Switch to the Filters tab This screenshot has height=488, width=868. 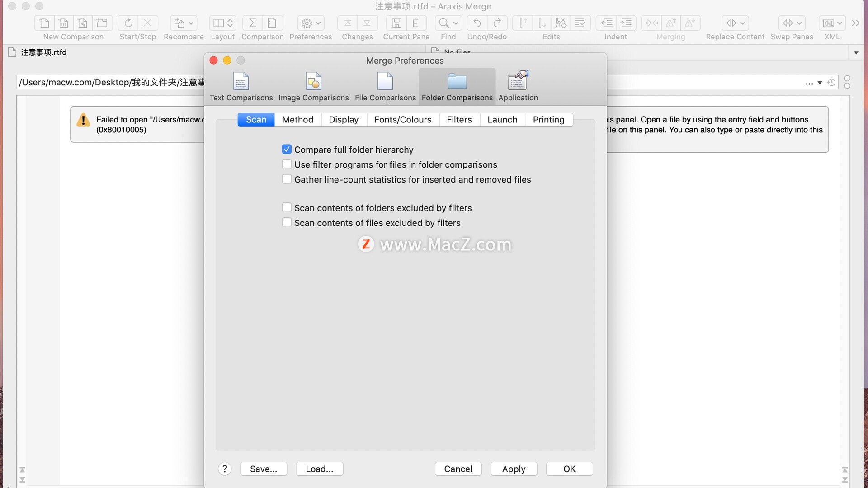pyautogui.click(x=459, y=119)
